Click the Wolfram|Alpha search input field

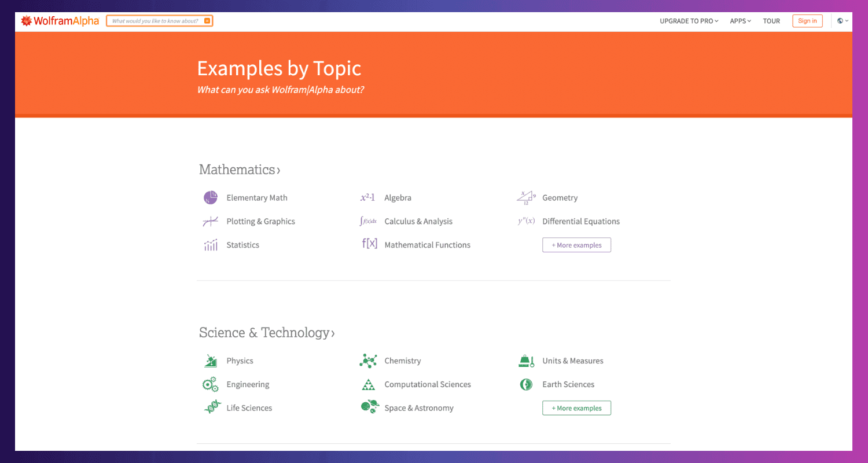[155, 21]
